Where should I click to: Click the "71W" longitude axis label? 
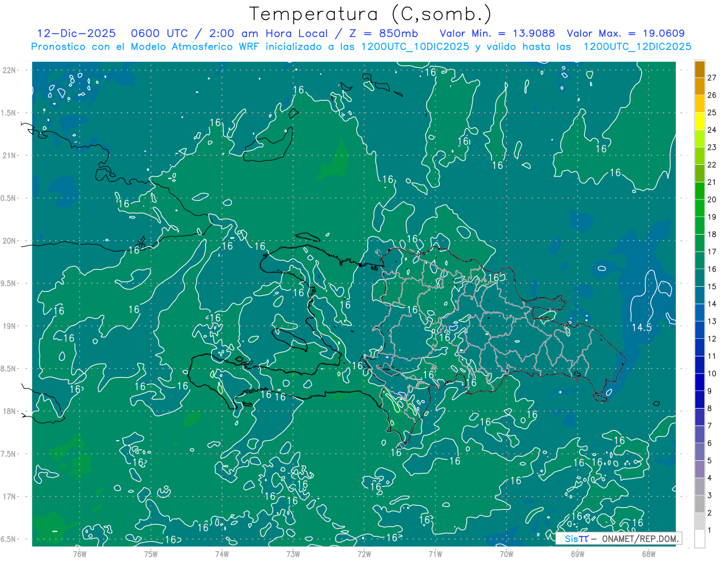coord(435,554)
